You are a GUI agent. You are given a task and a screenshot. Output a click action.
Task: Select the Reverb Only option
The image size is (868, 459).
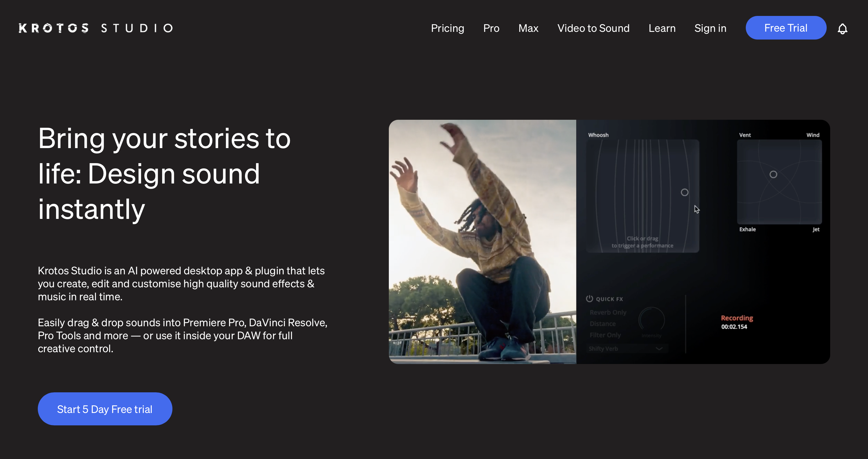[608, 312]
